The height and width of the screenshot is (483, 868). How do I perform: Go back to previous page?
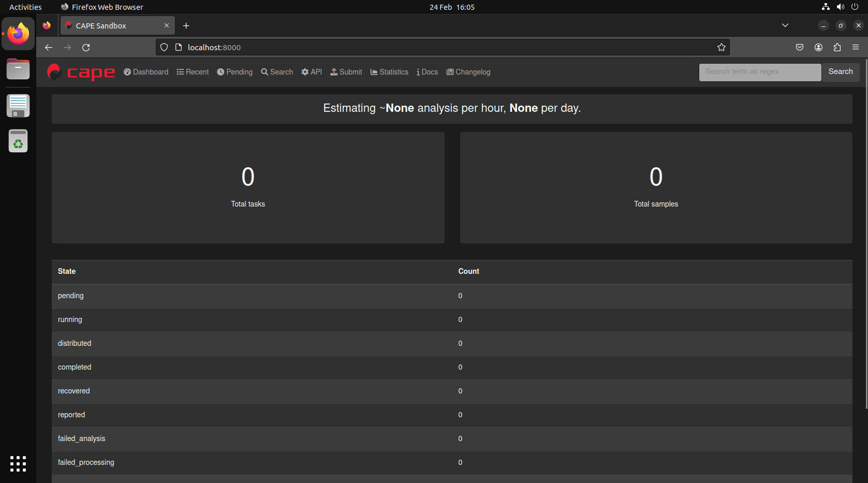[x=49, y=48]
